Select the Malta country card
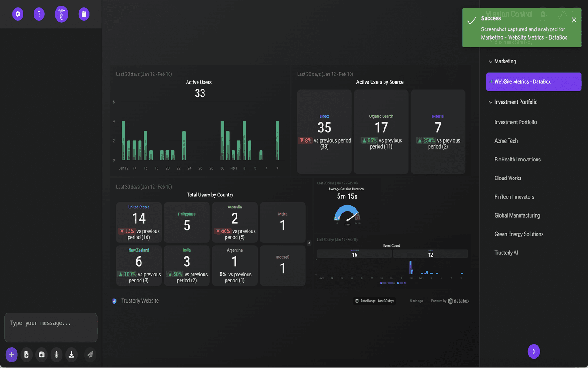This screenshot has width=588, height=368. [283, 223]
